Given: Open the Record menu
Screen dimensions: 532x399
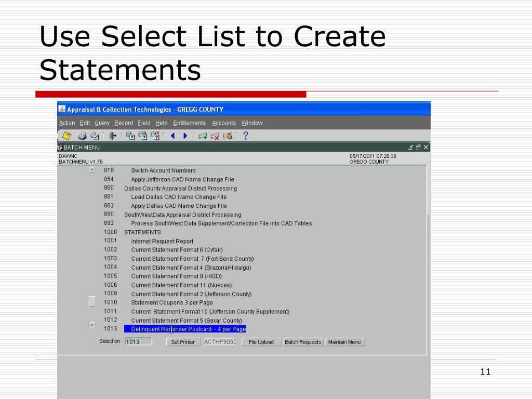Looking at the screenshot, I should tap(124, 123).
